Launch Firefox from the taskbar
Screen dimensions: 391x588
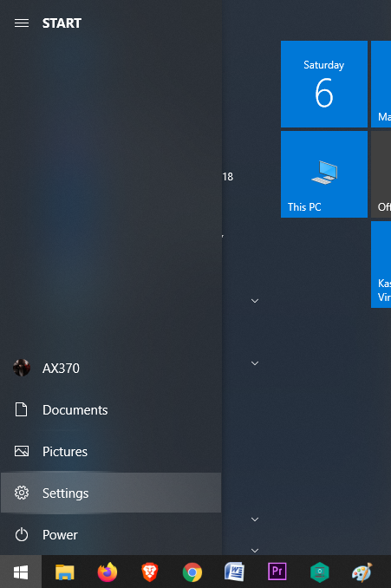(108, 572)
